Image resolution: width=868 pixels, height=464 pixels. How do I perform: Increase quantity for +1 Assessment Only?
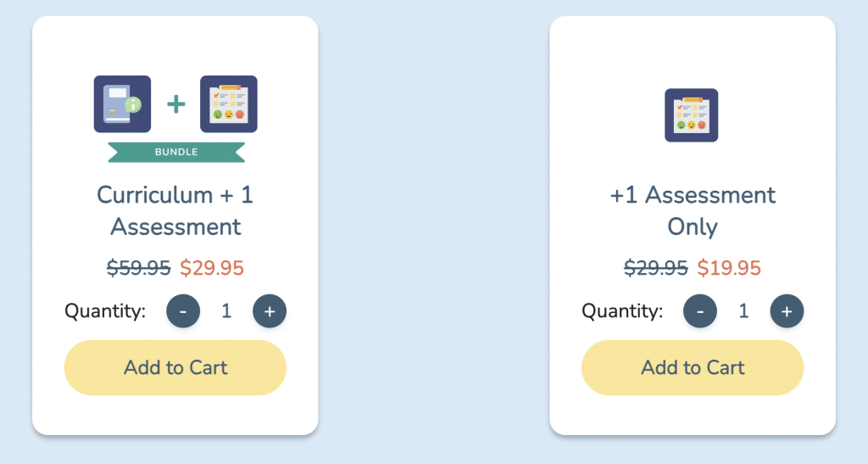[787, 311]
